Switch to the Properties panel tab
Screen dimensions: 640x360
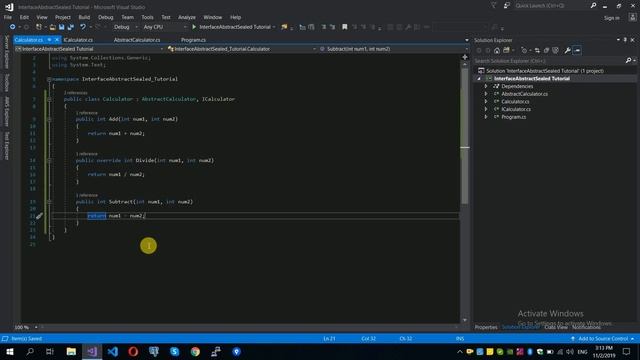coord(486,327)
